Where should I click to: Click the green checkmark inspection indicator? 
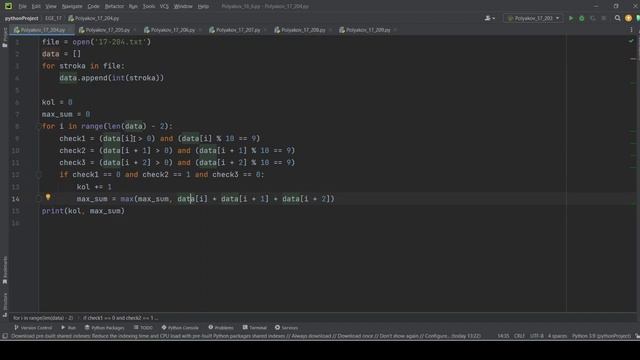pos(631,41)
